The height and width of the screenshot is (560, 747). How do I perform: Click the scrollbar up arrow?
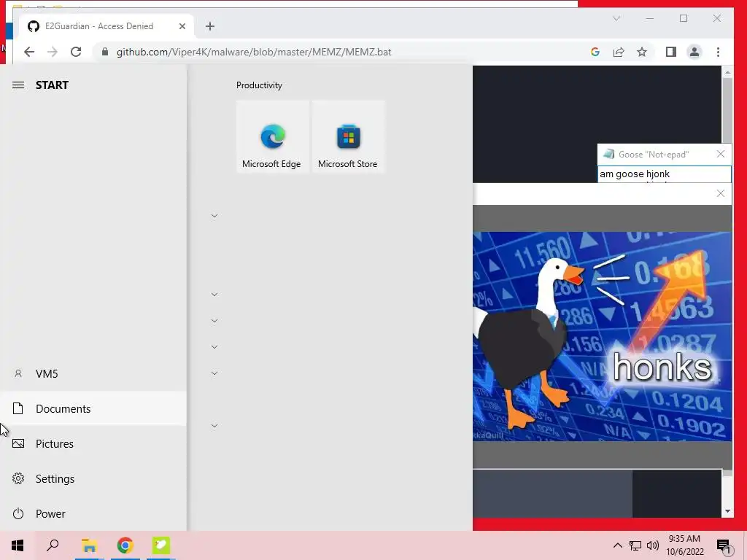coord(727,72)
